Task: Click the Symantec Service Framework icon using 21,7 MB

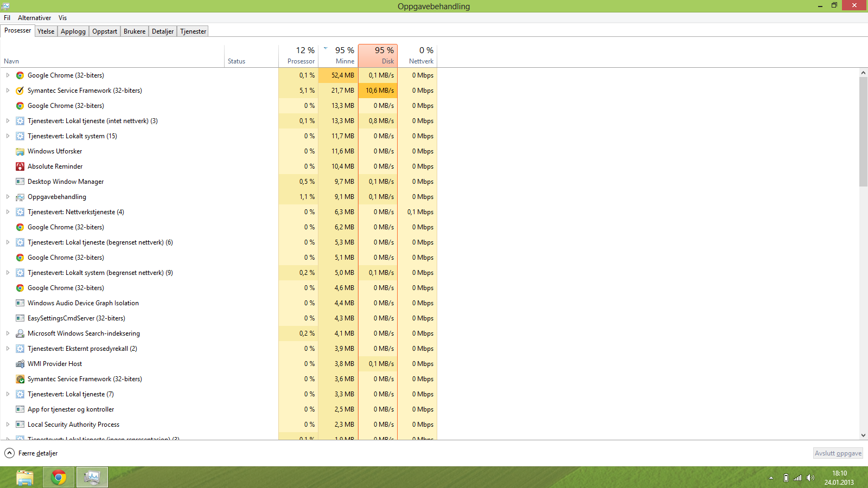Action: 20,91
